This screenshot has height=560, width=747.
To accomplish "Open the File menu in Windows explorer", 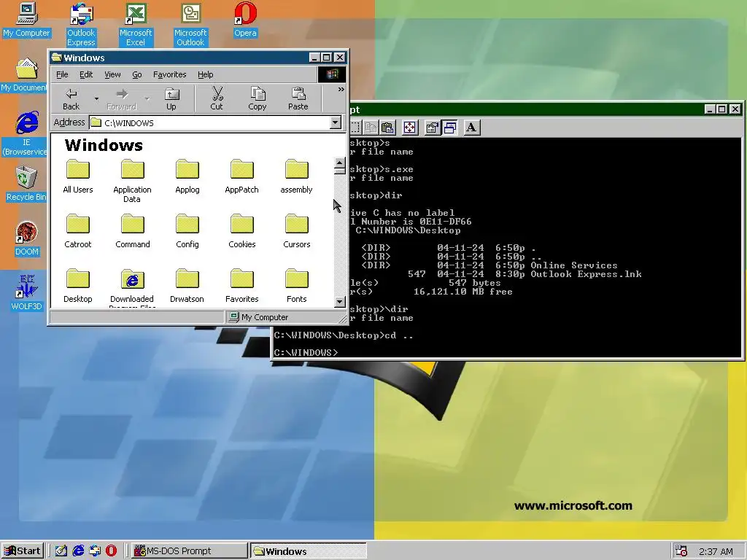I will pos(62,75).
